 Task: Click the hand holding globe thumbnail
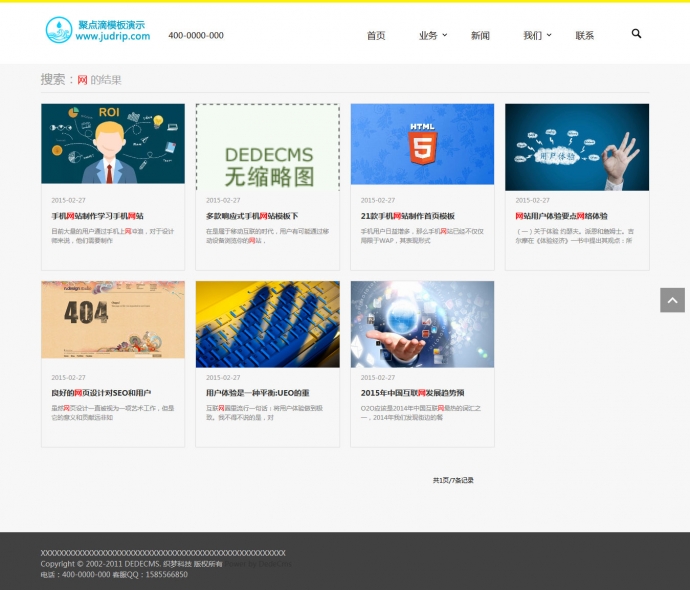click(x=422, y=324)
